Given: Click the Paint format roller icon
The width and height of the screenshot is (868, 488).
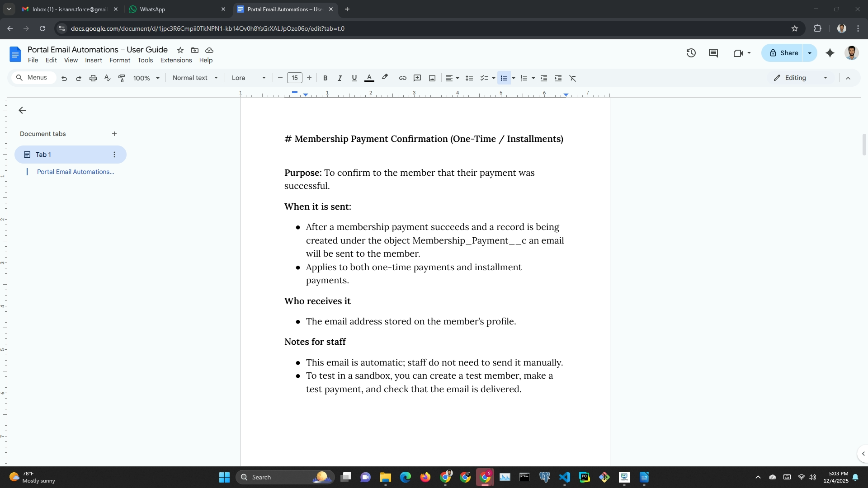Looking at the screenshot, I should pos(122,78).
